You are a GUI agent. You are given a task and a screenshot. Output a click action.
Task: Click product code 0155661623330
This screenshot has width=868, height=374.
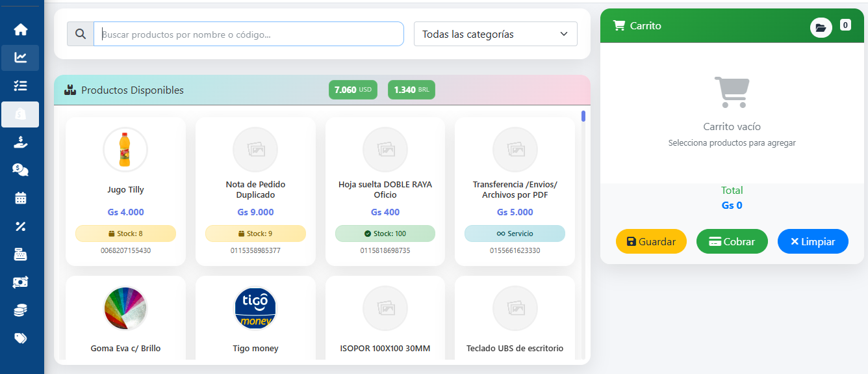(x=515, y=250)
